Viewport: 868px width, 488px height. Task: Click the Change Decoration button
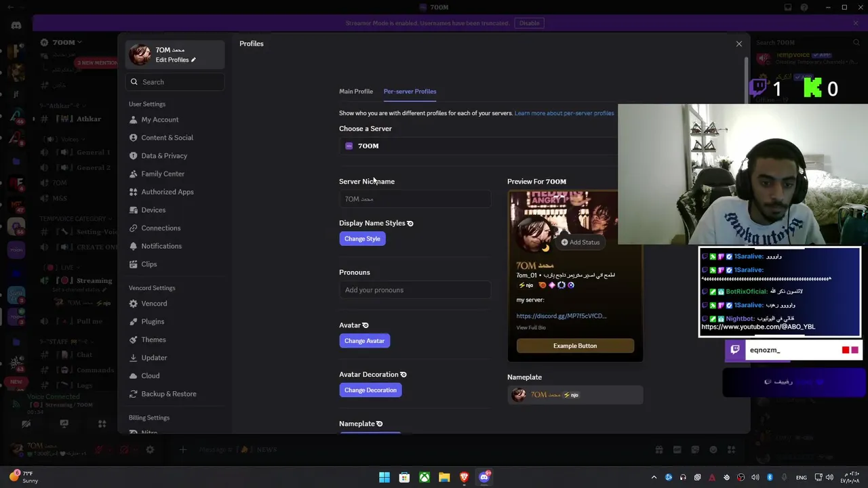[x=370, y=390]
